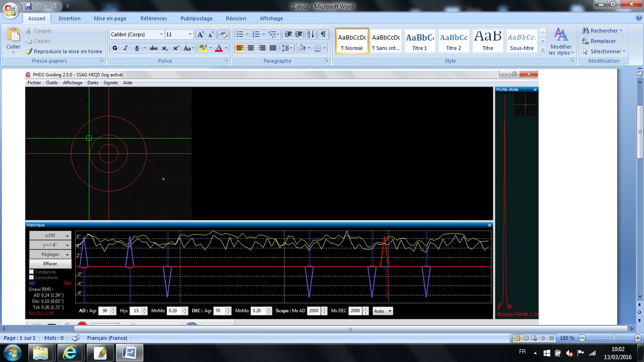
Task: Toggle the Tendances checkbox in Historique
Action: pos(32,272)
